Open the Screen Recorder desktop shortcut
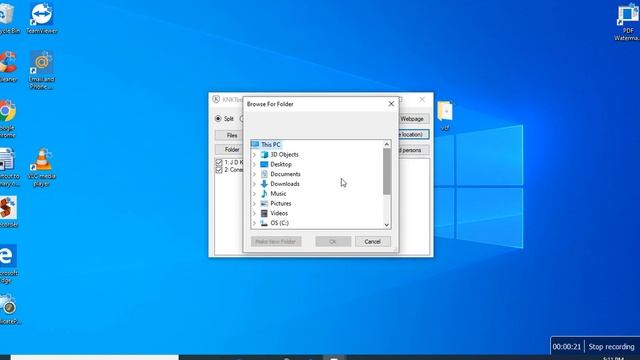Image resolution: width=640 pixels, height=360 pixels. point(8,212)
